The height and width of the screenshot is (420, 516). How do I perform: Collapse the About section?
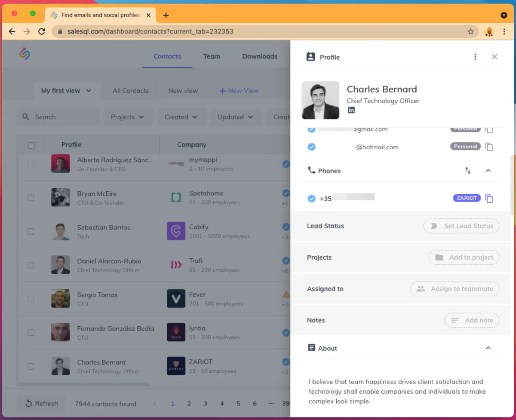(488, 348)
